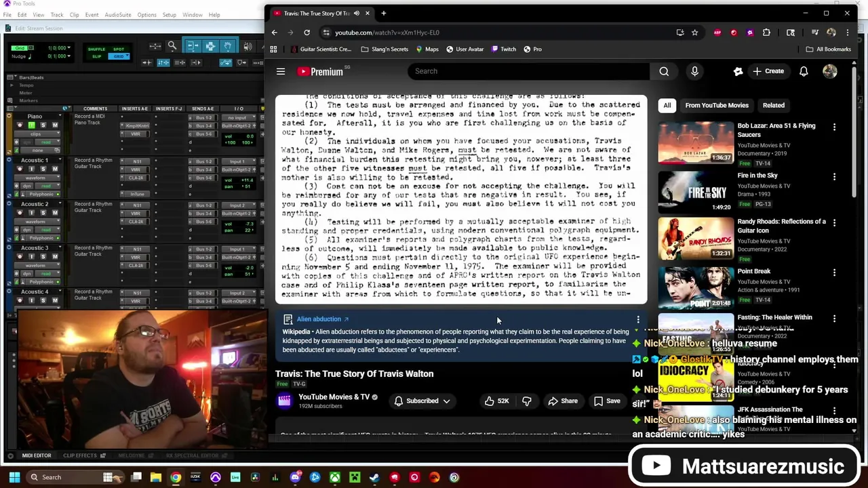Enable Slip edit mode
The image size is (868, 488).
pos(97,56)
